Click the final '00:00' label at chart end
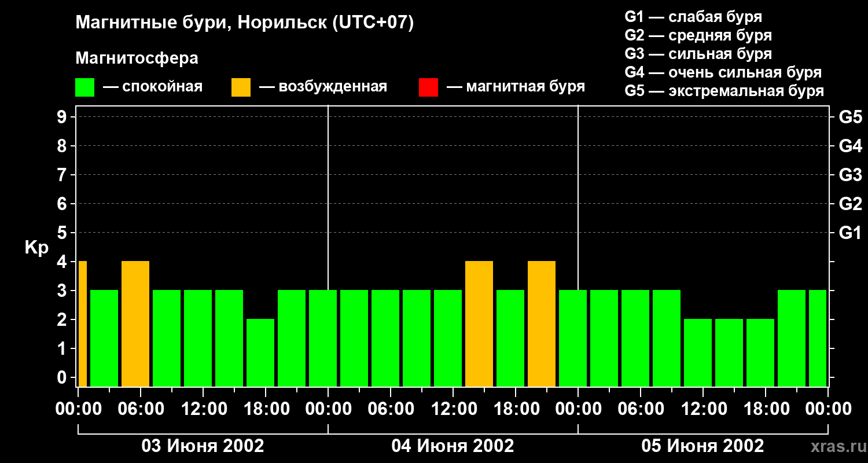 click(828, 409)
